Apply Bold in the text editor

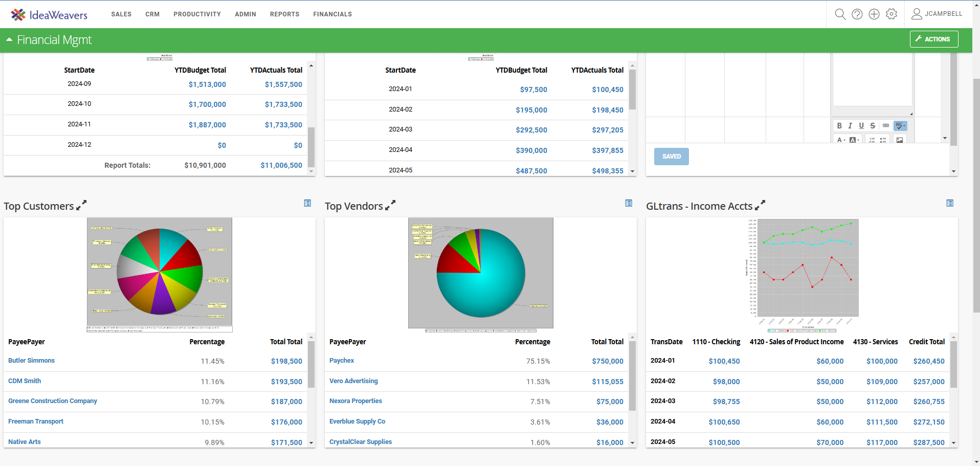pos(839,125)
